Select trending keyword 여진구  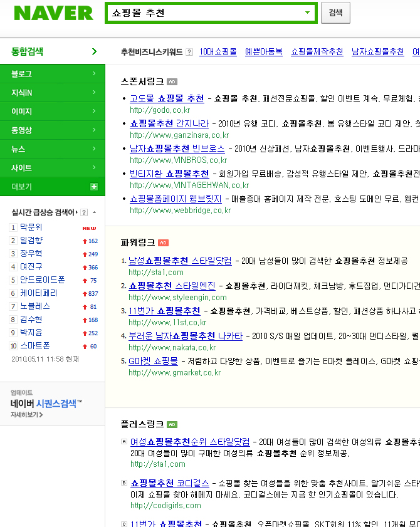click(x=31, y=267)
